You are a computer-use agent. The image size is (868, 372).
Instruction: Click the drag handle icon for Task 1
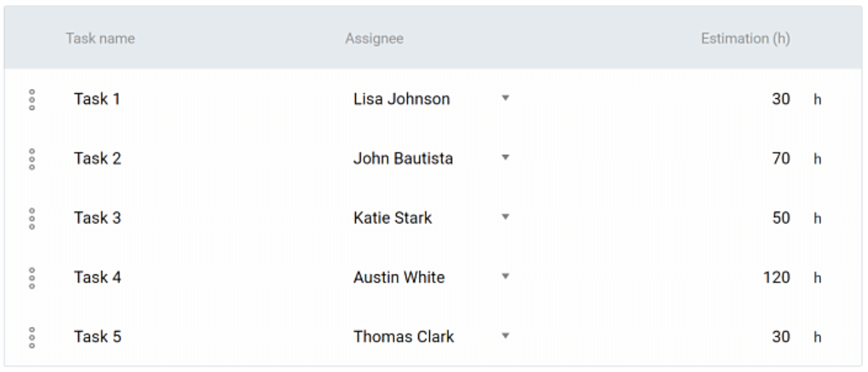[32, 100]
